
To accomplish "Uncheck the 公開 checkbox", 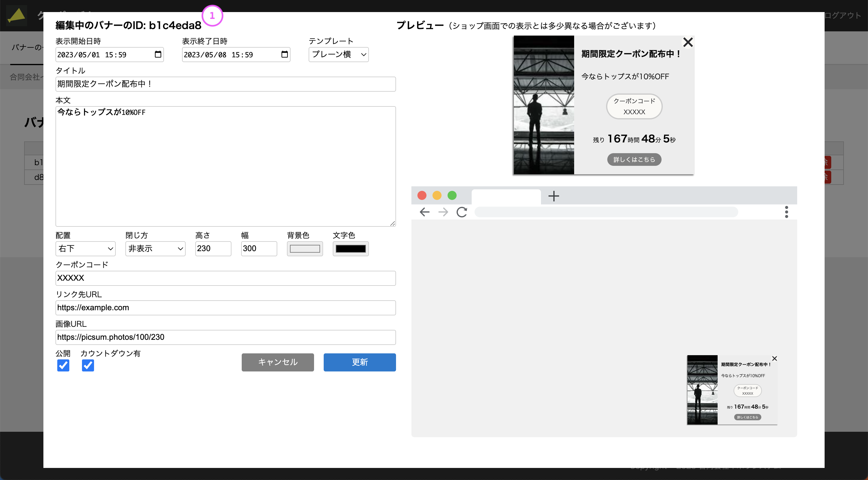I will (x=63, y=365).
